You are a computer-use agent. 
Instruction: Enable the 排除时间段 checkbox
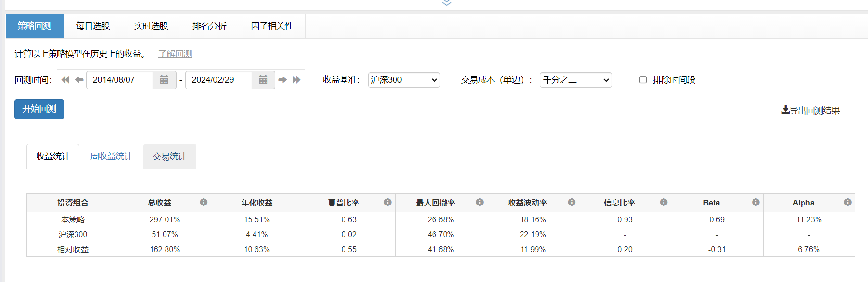point(643,80)
